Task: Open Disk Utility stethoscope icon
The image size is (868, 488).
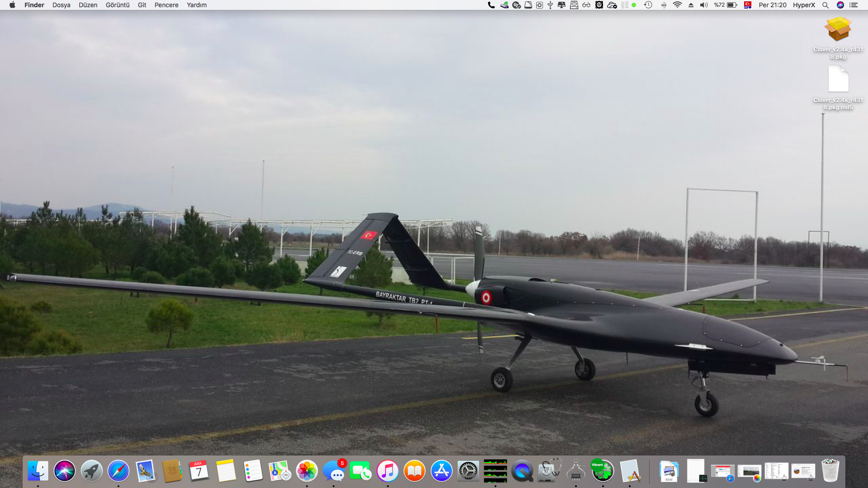Action: click(549, 471)
